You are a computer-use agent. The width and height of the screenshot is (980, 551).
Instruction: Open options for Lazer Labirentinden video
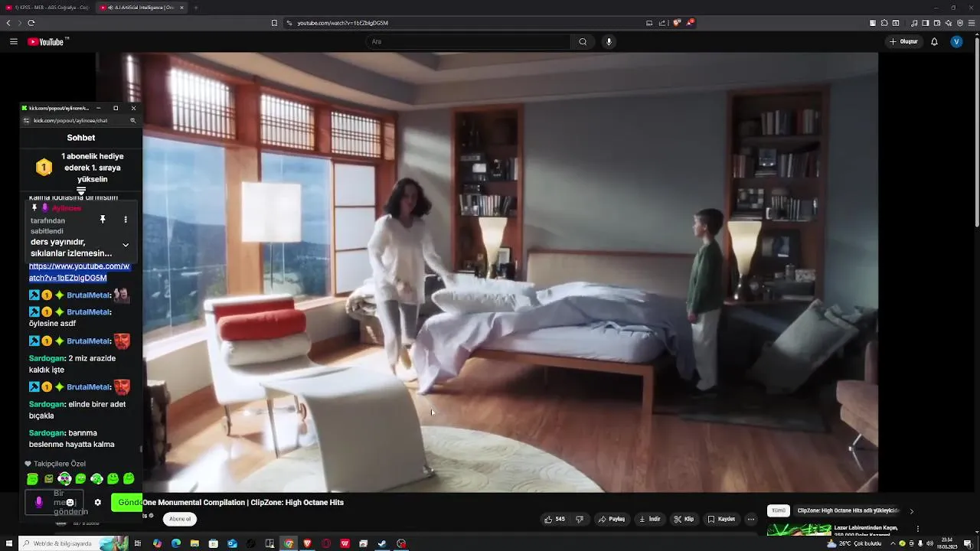pos(918,529)
